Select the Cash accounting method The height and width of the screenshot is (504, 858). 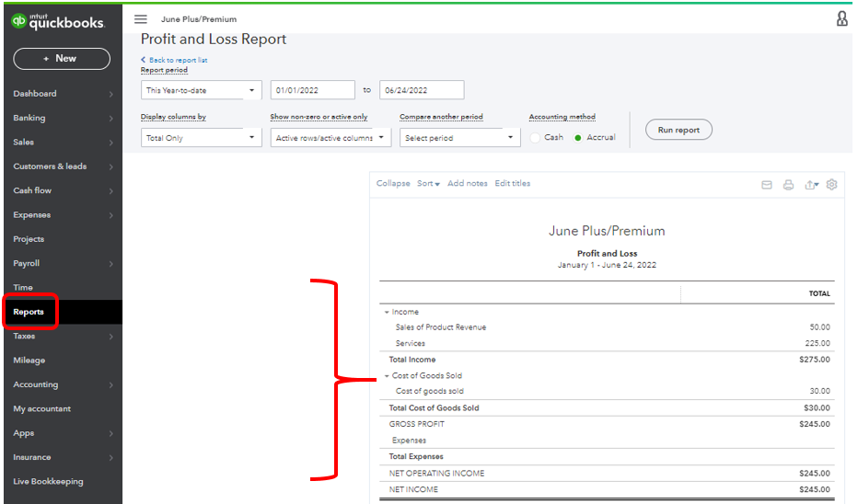coord(535,138)
